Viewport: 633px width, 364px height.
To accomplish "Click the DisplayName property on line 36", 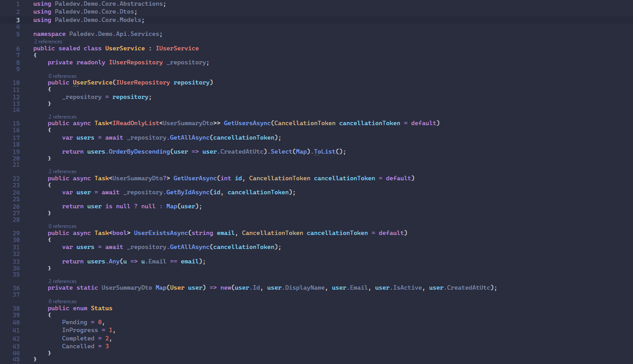I will 305,288.
